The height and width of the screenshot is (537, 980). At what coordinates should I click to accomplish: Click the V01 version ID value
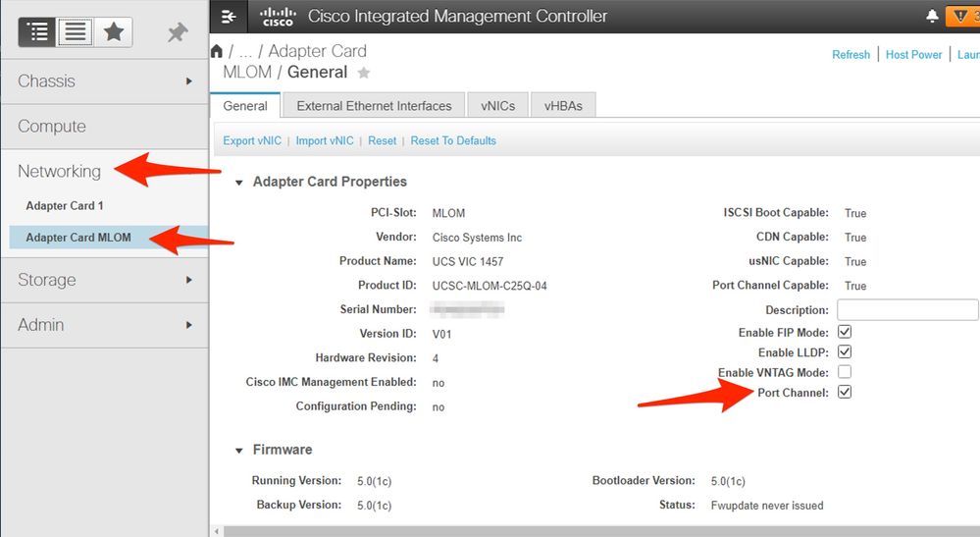click(441, 334)
